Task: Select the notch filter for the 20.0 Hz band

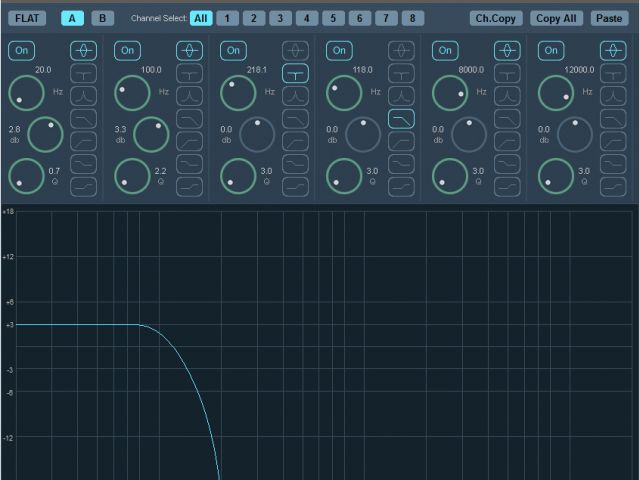Action: (83, 73)
